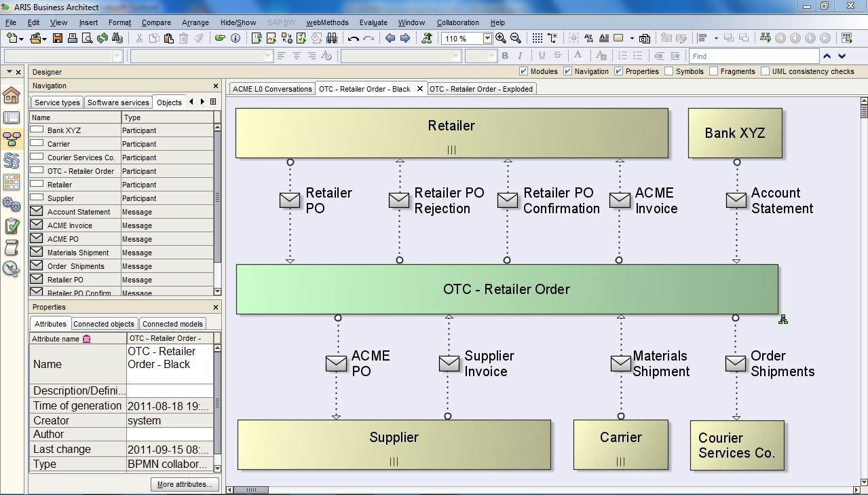This screenshot has height=495, width=868.
Task: Click the find next down arrow
Action: coord(842,56)
